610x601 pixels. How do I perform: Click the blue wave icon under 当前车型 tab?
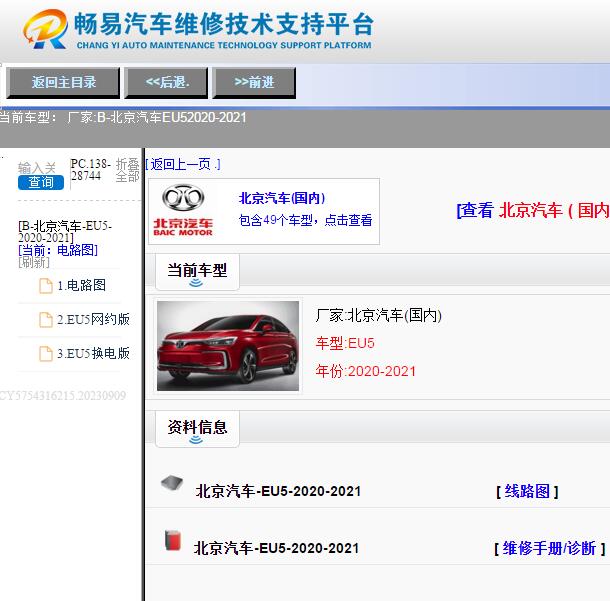pos(196,283)
